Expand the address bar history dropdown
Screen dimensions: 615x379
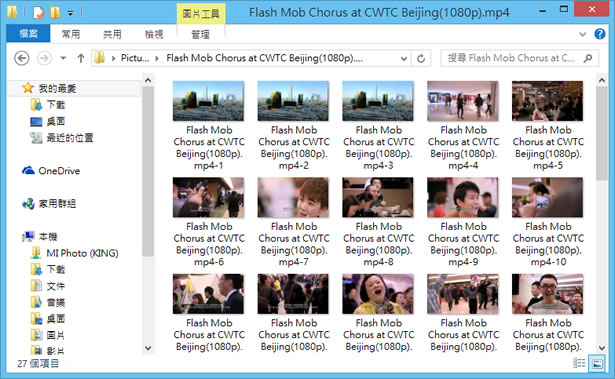coord(404,58)
